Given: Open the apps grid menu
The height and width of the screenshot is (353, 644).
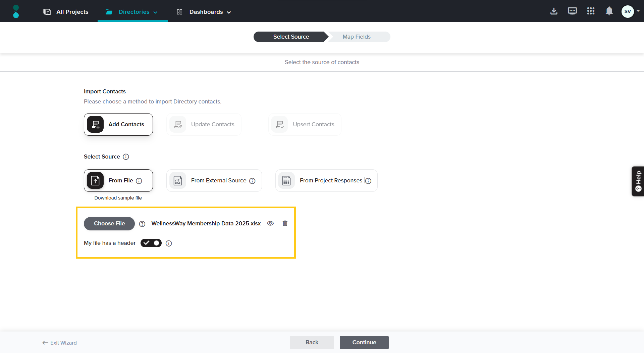Looking at the screenshot, I should coord(591,11).
